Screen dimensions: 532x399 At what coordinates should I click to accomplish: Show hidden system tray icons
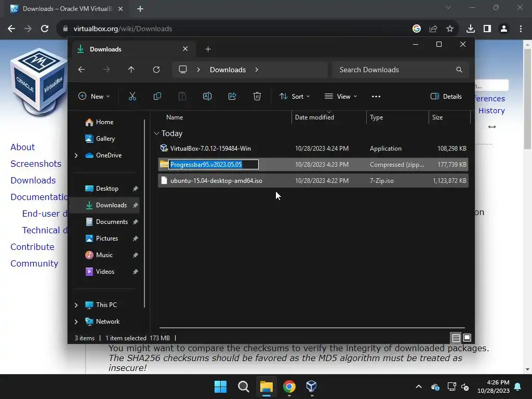419,387
